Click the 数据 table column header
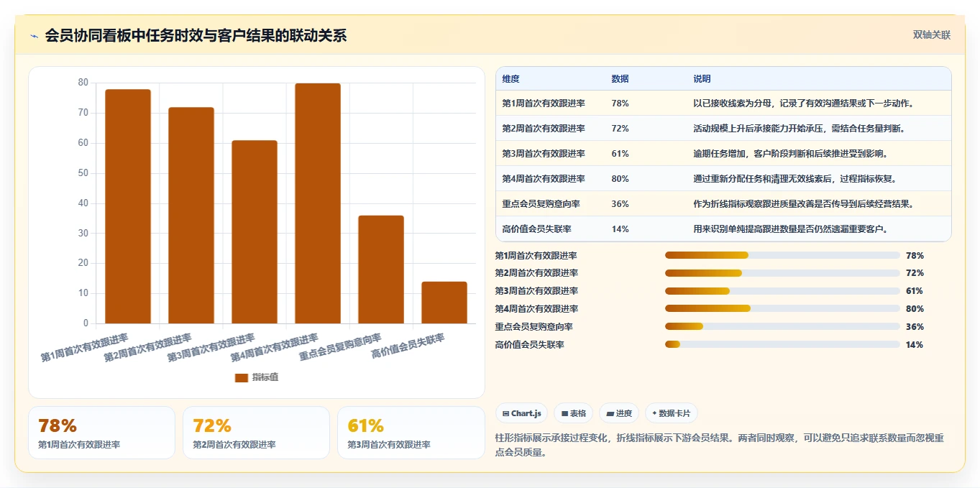This screenshot has width=980, height=488. click(x=620, y=79)
